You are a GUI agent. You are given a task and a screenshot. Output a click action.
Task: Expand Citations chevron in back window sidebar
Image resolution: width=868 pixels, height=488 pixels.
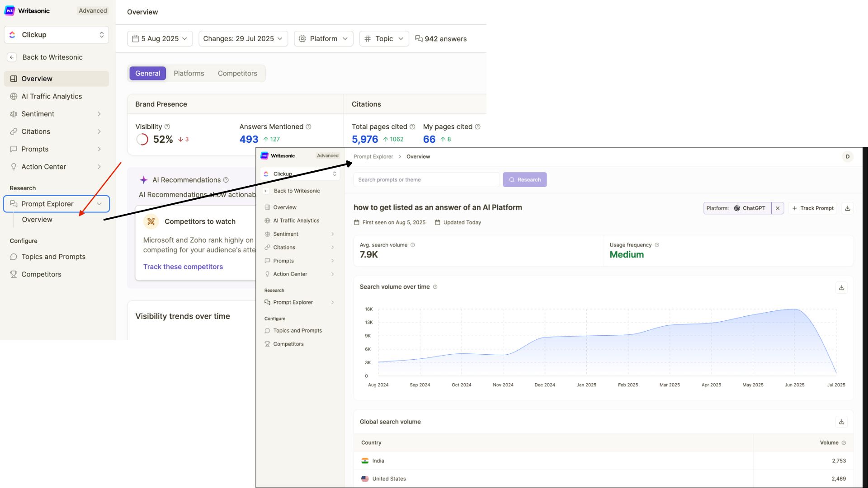[99, 131]
